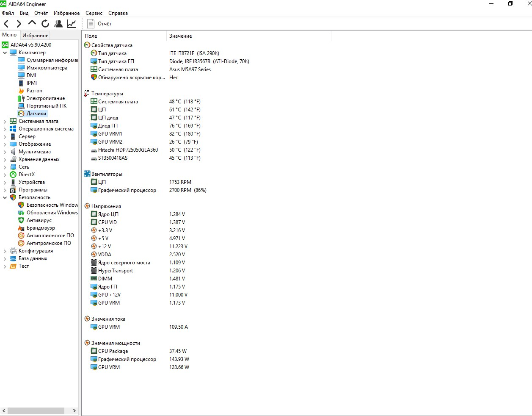Click the Электропитание battery icon
The width and height of the screenshot is (532, 416).
(x=21, y=98)
